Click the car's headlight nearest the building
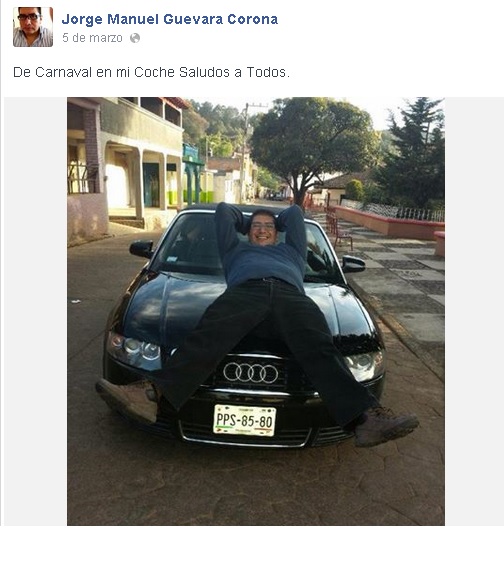 [x=134, y=350]
